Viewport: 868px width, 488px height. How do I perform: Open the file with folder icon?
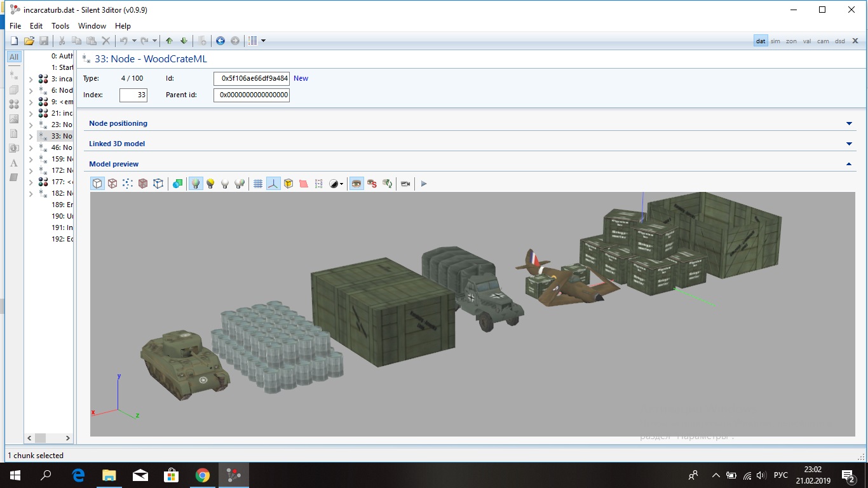[29, 41]
